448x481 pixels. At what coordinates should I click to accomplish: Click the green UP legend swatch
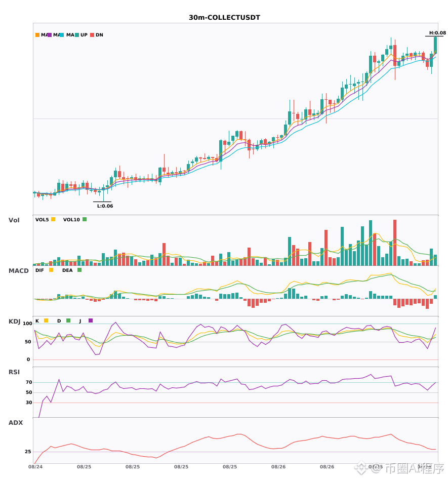(x=77, y=35)
